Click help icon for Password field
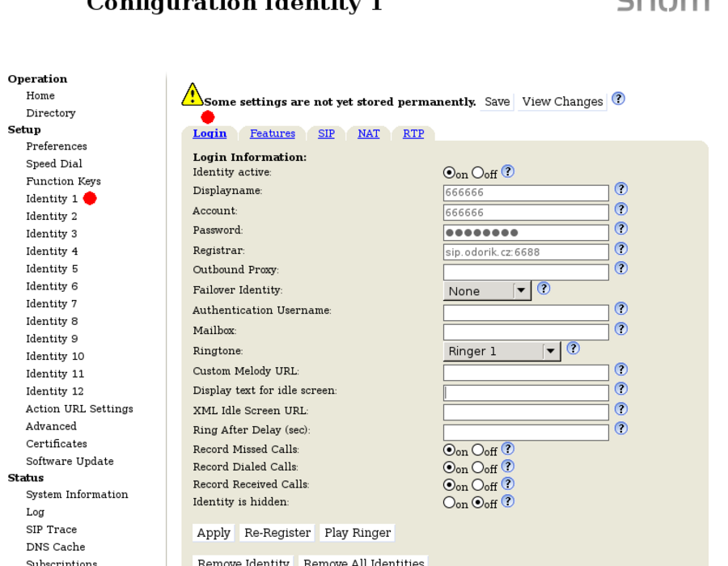This screenshot has width=728, height=566. pos(621,229)
